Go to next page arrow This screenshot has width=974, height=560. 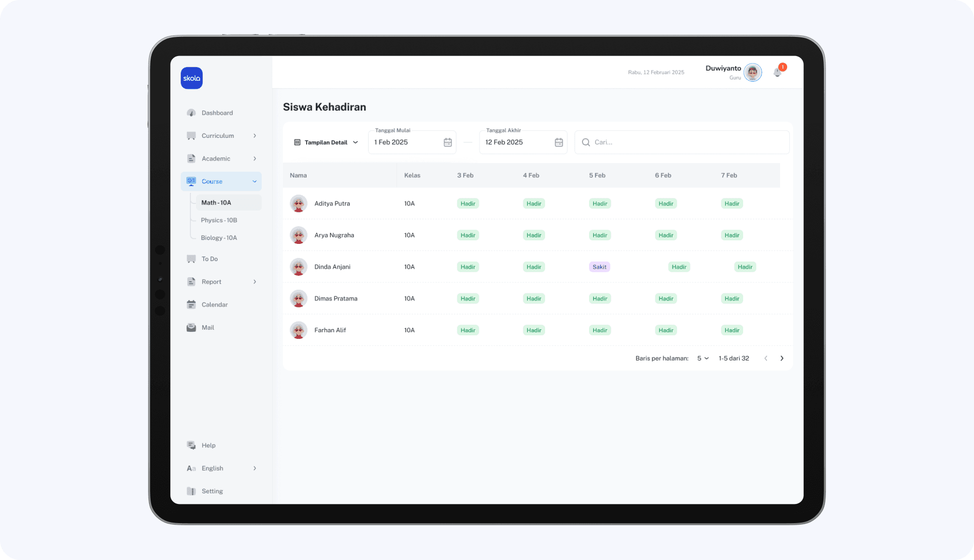[x=782, y=358]
